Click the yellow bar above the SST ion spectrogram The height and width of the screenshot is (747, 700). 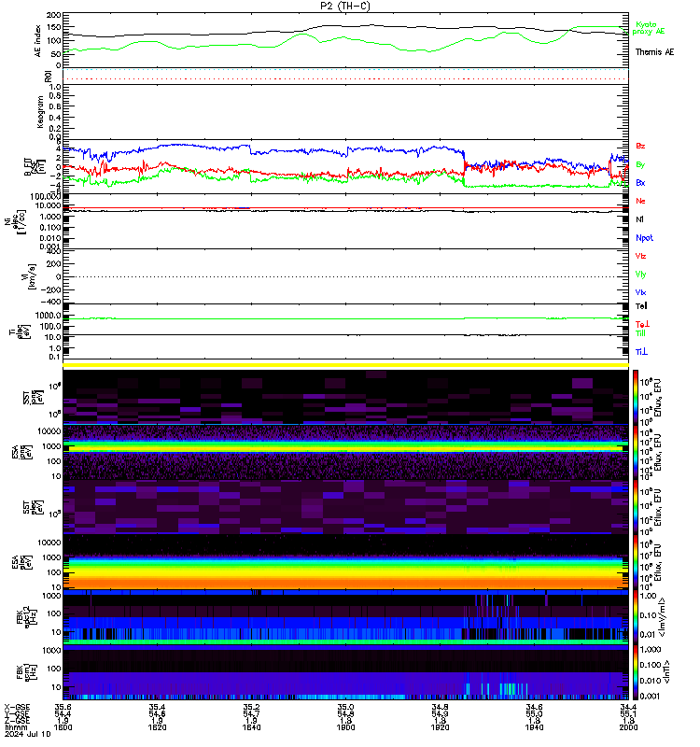(345, 365)
